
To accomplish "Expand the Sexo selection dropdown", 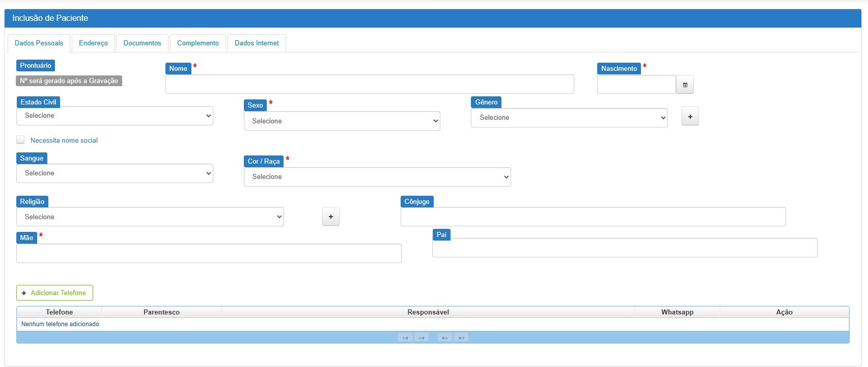I will point(342,121).
